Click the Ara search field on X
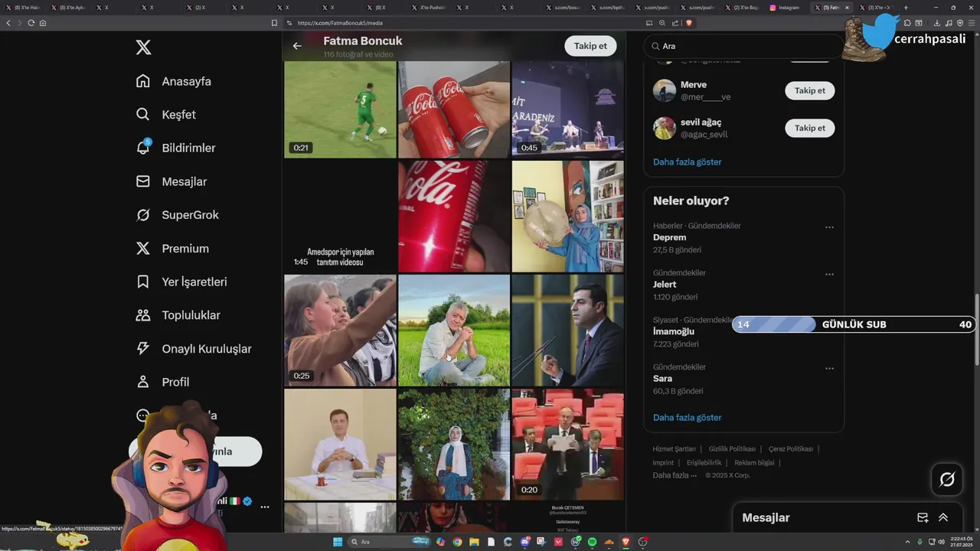This screenshot has width=980, height=551. (743, 46)
